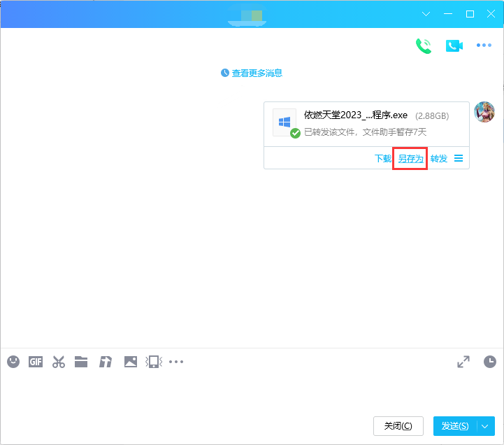
Task: Open the title bar dropdown arrow menu
Action: 426,14
